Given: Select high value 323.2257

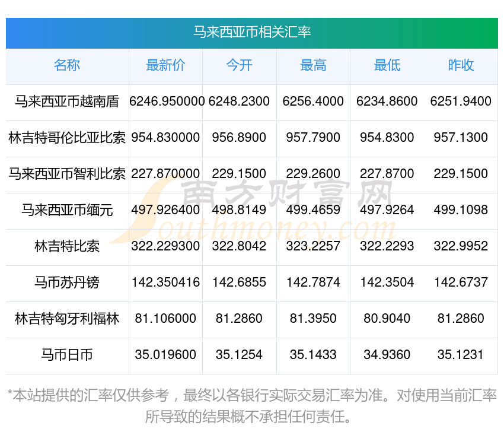Looking at the screenshot, I should [313, 246].
